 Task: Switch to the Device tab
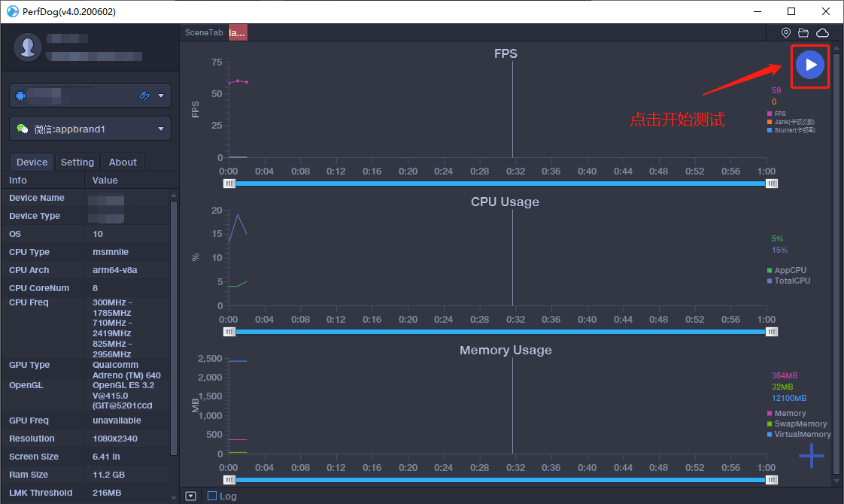click(32, 162)
